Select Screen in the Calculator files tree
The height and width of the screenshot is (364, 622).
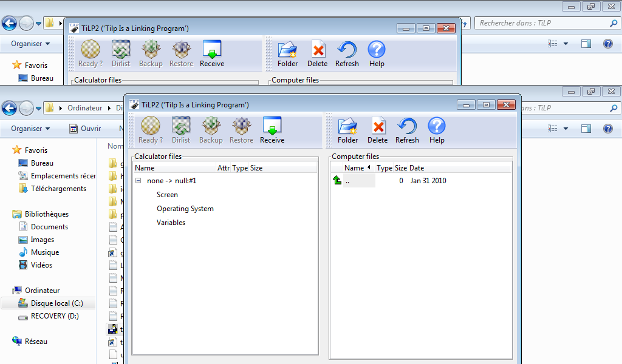167,195
